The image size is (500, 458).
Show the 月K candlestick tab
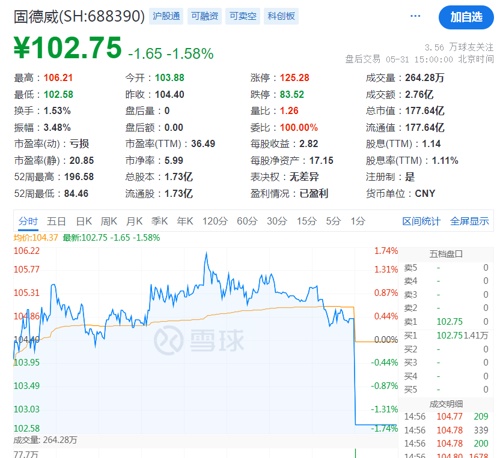tap(134, 221)
